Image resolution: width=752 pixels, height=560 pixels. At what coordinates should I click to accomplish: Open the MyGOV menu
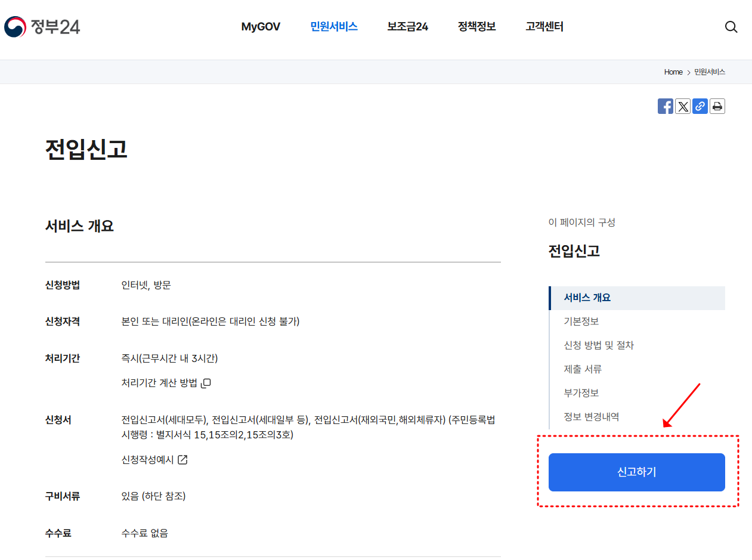(261, 26)
